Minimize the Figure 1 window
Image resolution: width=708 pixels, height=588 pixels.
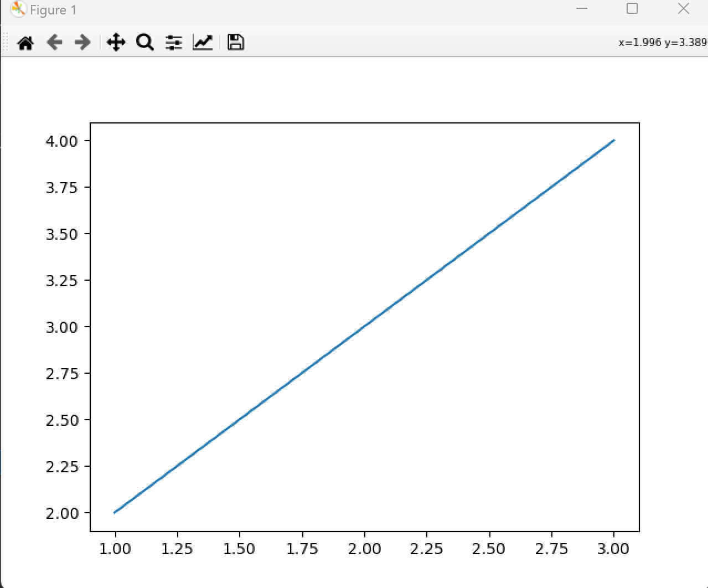point(581,9)
